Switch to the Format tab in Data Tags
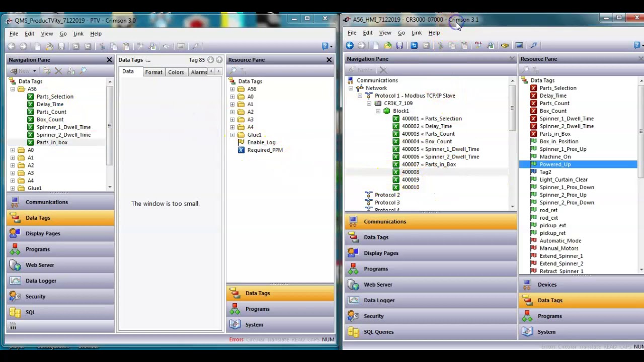Image resolution: width=644 pixels, height=362 pixels. click(153, 72)
